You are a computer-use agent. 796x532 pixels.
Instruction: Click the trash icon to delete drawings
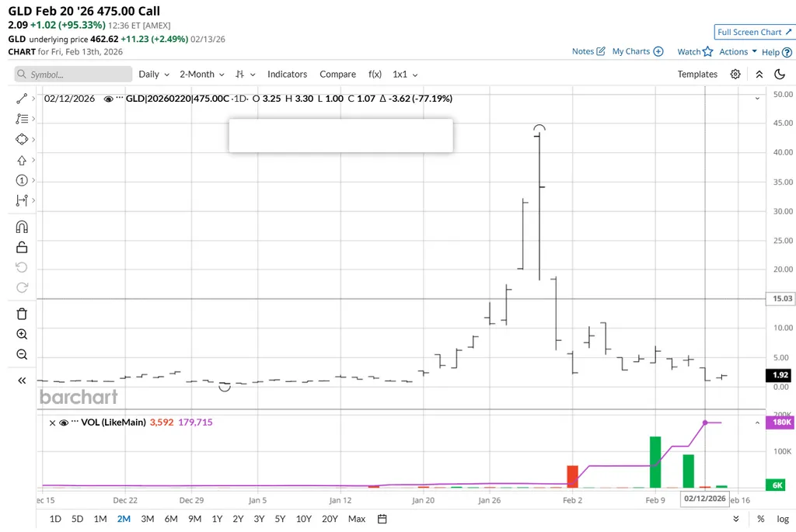(x=22, y=314)
